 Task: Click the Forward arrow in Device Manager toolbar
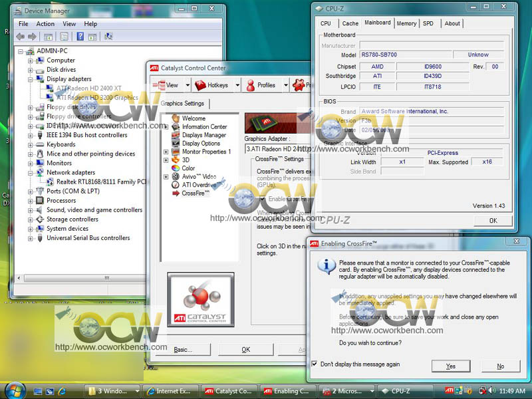32,37
